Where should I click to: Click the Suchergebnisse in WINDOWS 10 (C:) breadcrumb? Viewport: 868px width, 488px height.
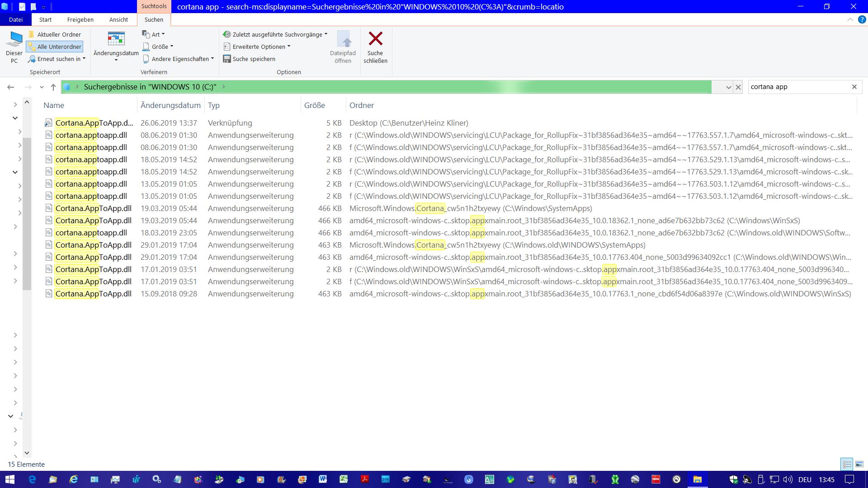(150, 87)
